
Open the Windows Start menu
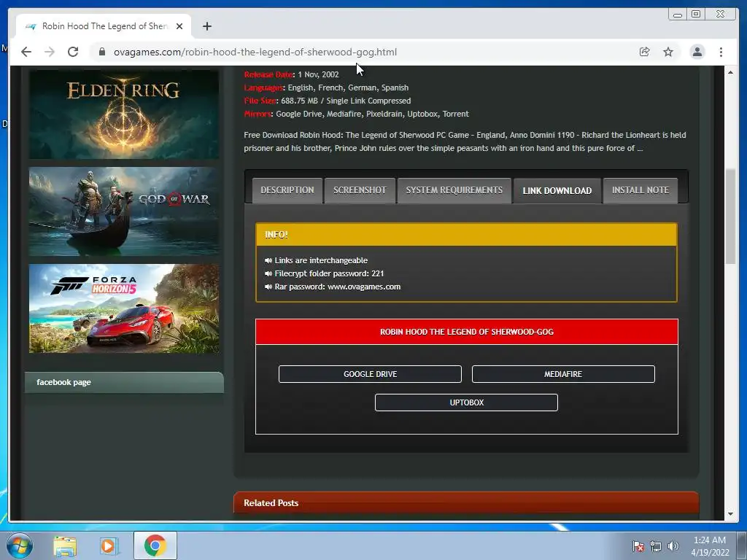point(19,545)
